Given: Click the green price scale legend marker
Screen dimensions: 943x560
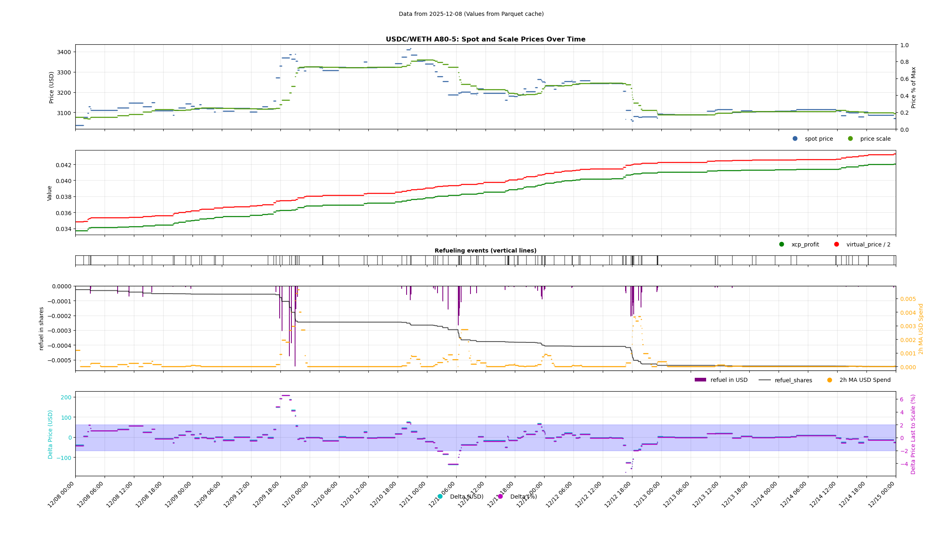Looking at the screenshot, I should coord(850,139).
